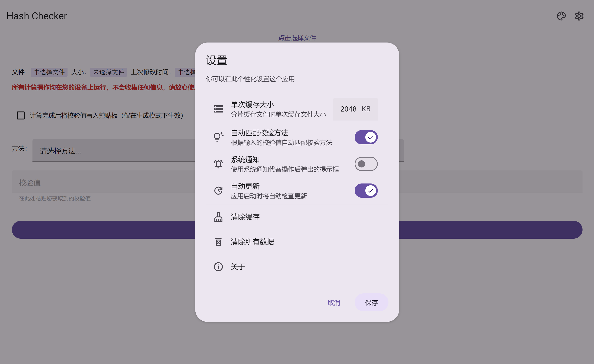The image size is (594, 364).
Task: Click the bell system notification icon
Action: point(218,164)
